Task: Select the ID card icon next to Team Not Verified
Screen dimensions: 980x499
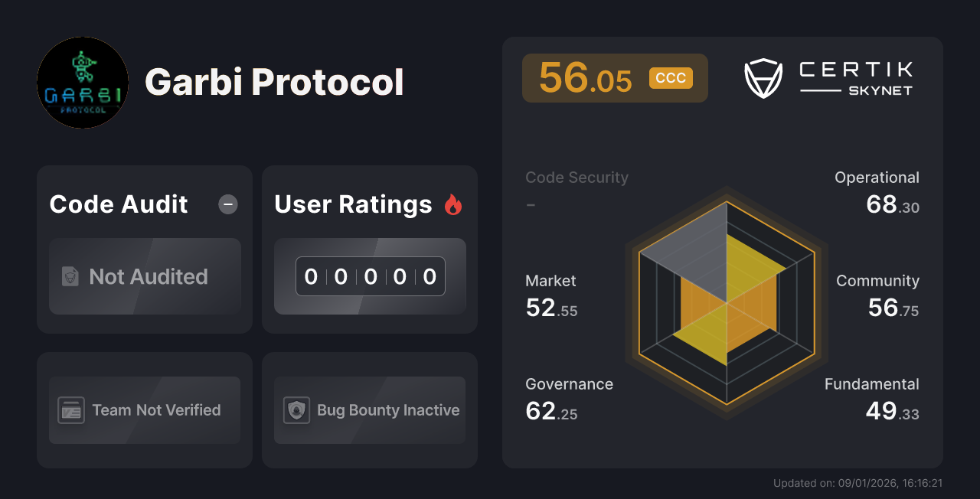Action: point(72,410)
